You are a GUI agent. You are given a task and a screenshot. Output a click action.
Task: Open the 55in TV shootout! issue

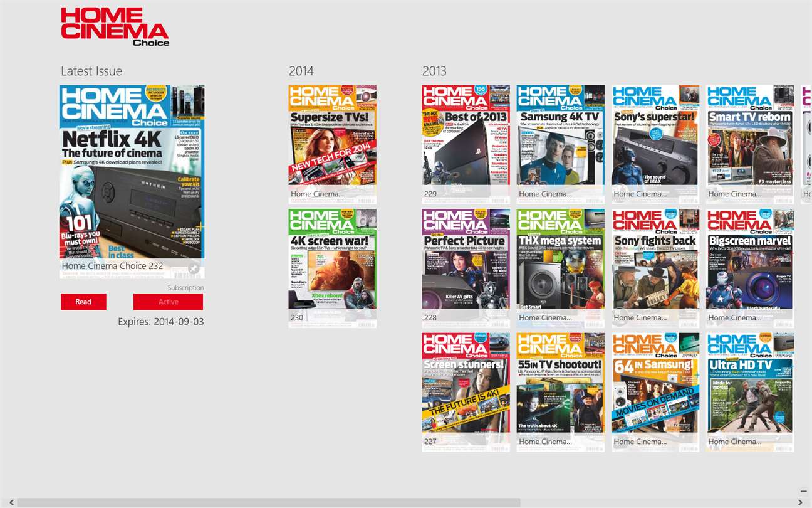[x=561, y=392]
